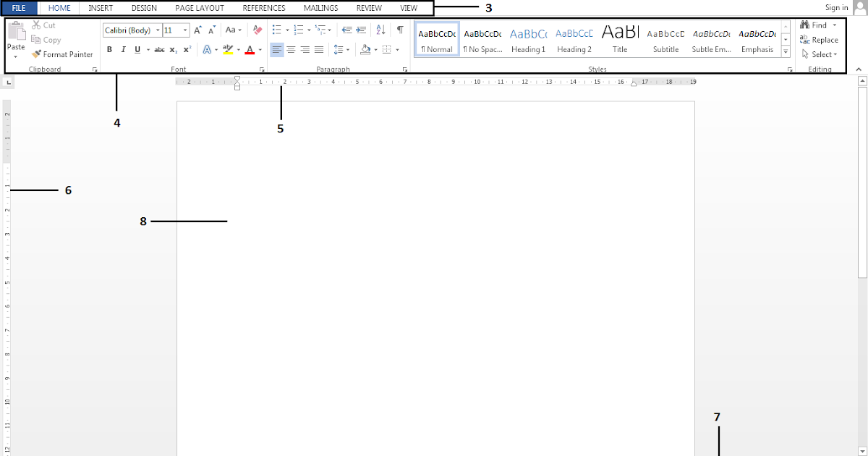Open the Bullets dropdown arrow
The height and width of the screenshot is (456, 868).
pos(286,30)
